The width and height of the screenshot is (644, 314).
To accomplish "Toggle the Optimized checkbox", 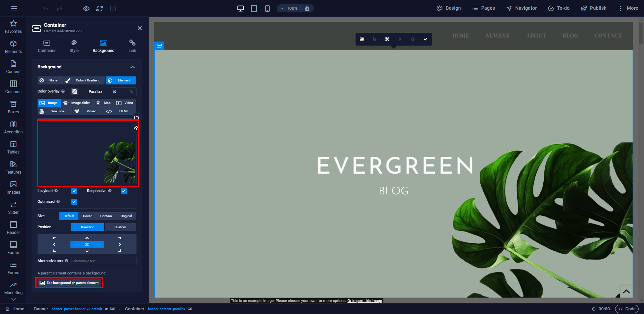I will click(x=74, y=202).
